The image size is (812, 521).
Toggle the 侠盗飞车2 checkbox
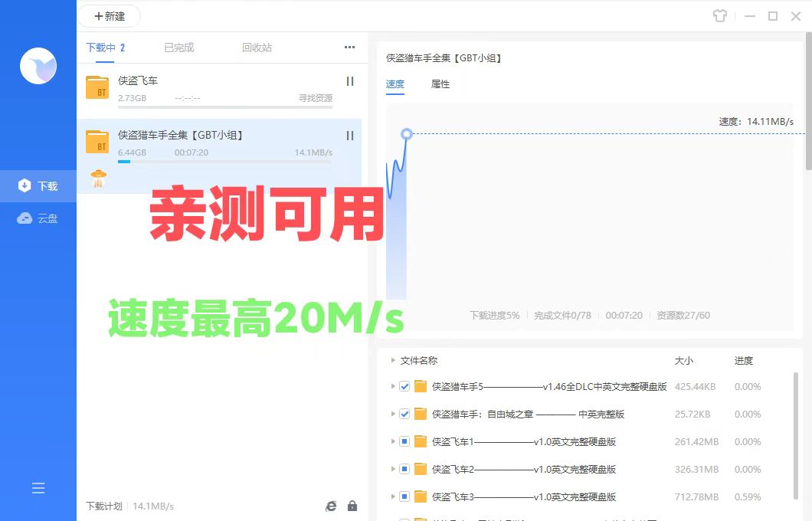click(x=404, y=469)
